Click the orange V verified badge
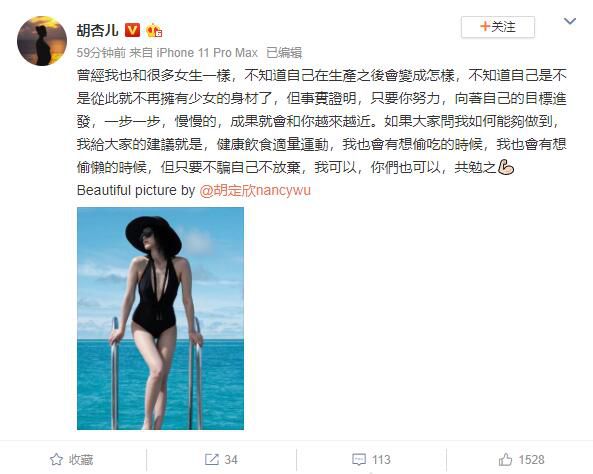 [132, 30]
